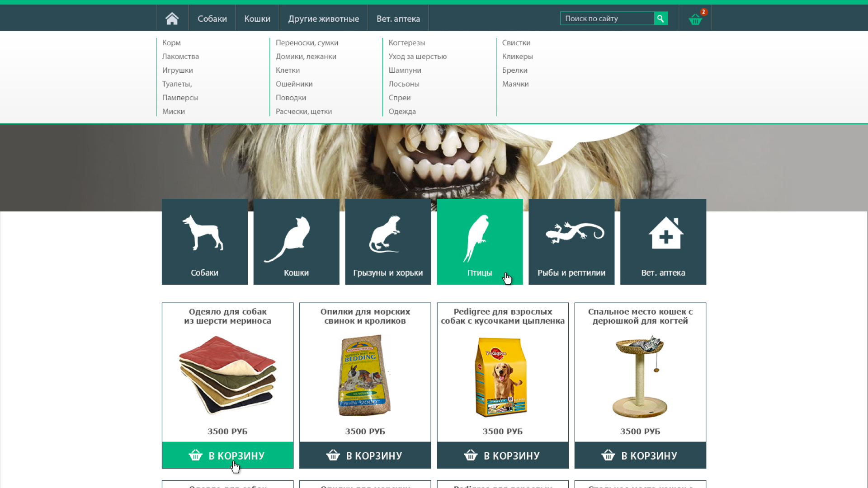Open the Расчески, щетки link
Screen dimensions: 868x488
(x=304, y=111)
